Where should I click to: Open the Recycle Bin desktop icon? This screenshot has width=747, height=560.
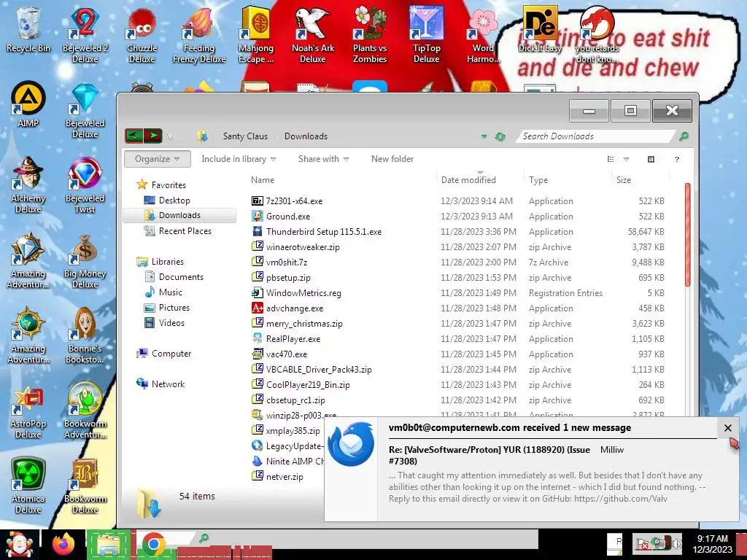click(x=28, y=29)
